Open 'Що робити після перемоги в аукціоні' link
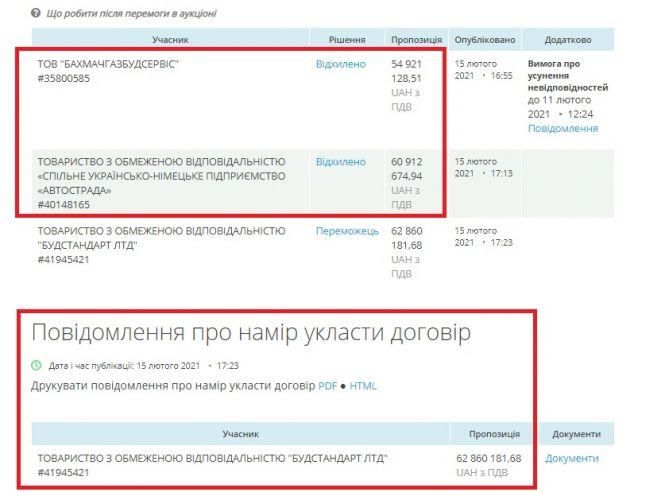 tap(131, 14)
